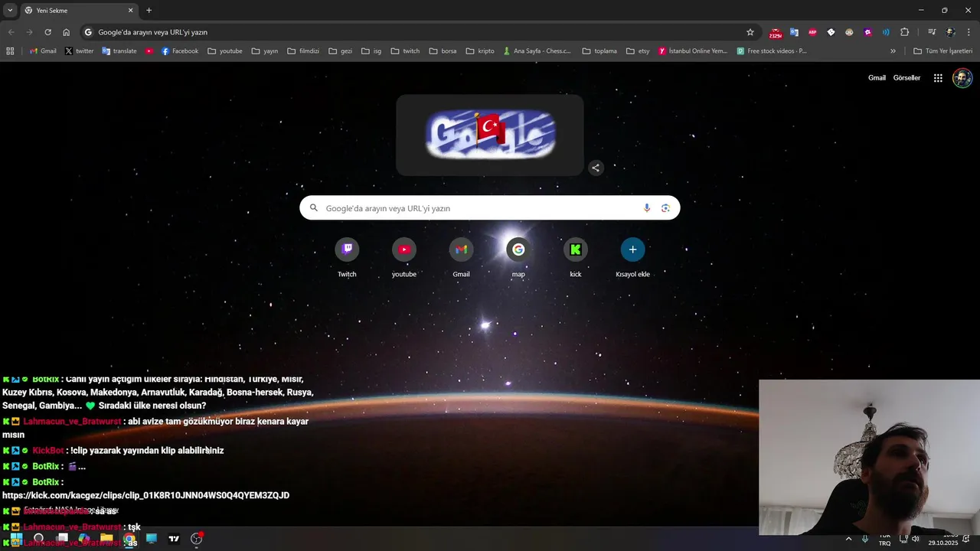Expand the yayın bookmarks folder
980x551 pixels.
[x=264, y=51]
